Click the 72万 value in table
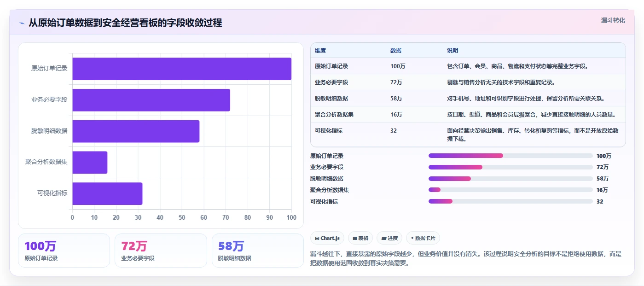This screenshot has height=286, width=644. 396,82
